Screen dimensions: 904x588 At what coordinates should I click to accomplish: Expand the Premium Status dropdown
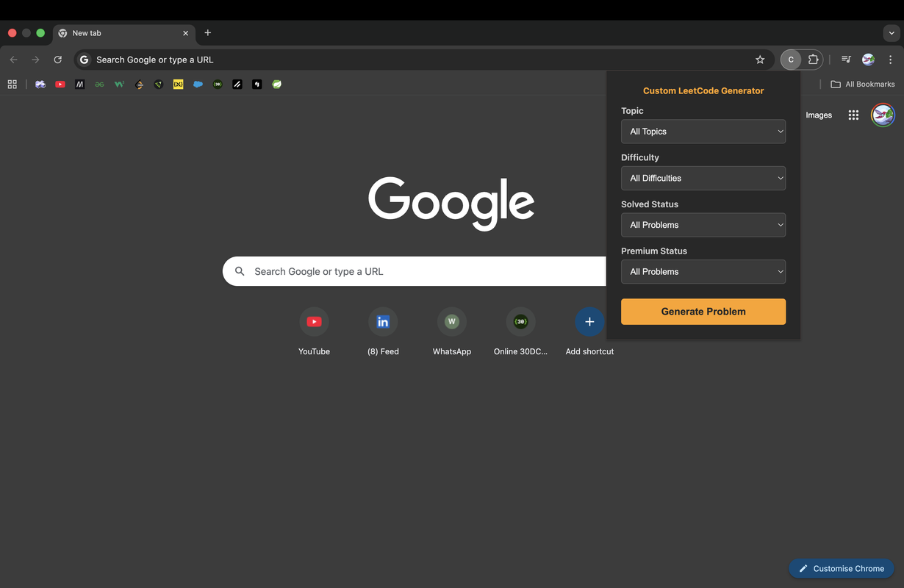click(703, 271)
